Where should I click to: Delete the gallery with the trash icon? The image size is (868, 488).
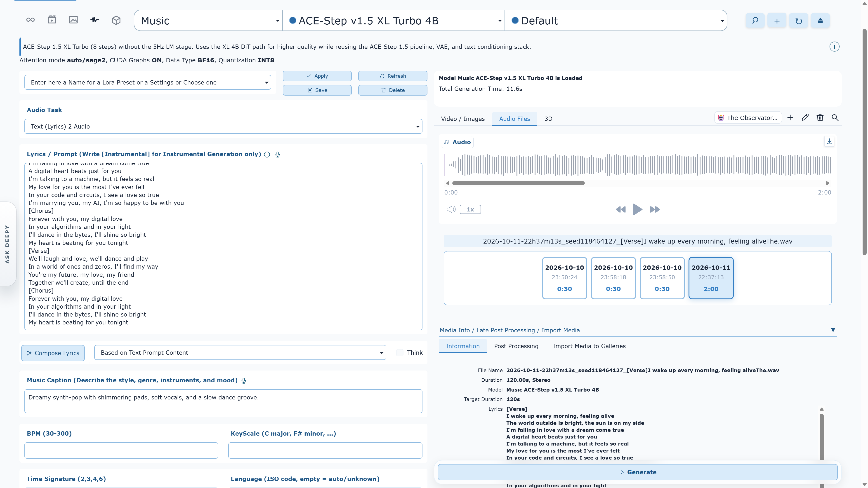pos(820,117)
